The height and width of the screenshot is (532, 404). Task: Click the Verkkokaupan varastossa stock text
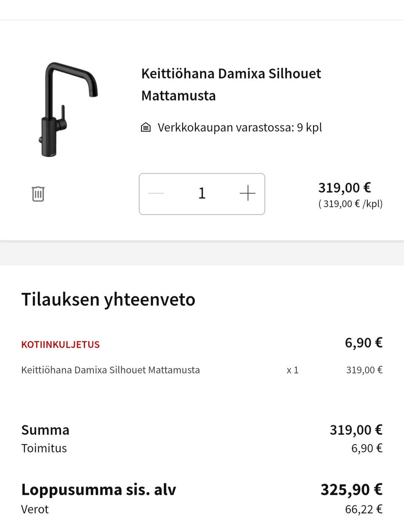(239, 127)
